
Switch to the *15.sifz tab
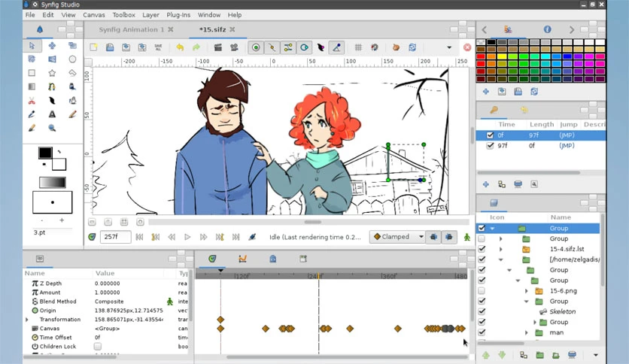click(x=213, y=29)
